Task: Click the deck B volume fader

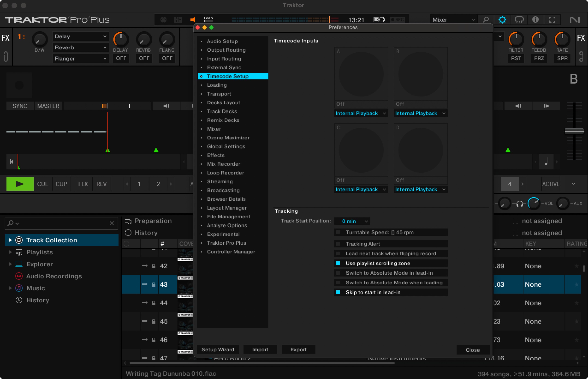Action: tap(574, 131)
